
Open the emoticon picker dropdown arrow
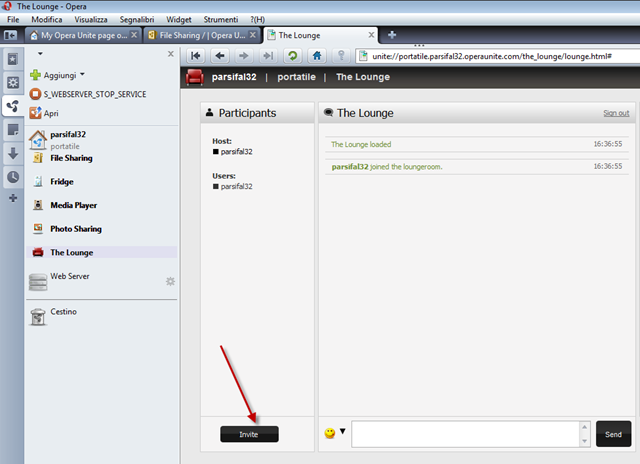[342, 431]
